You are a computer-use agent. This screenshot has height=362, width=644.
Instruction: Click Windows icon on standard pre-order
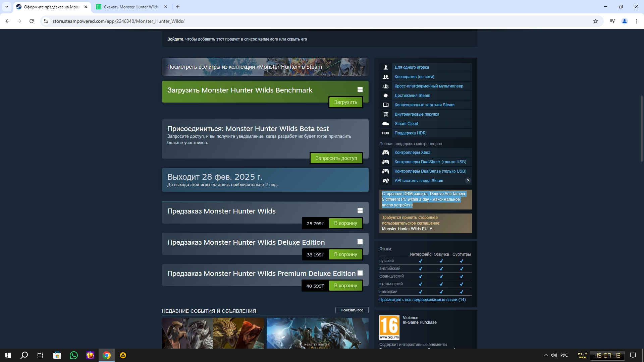360,211
